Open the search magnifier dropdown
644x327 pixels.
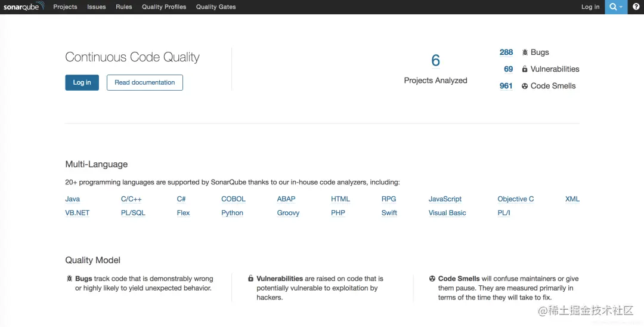[x=615, y=7]
